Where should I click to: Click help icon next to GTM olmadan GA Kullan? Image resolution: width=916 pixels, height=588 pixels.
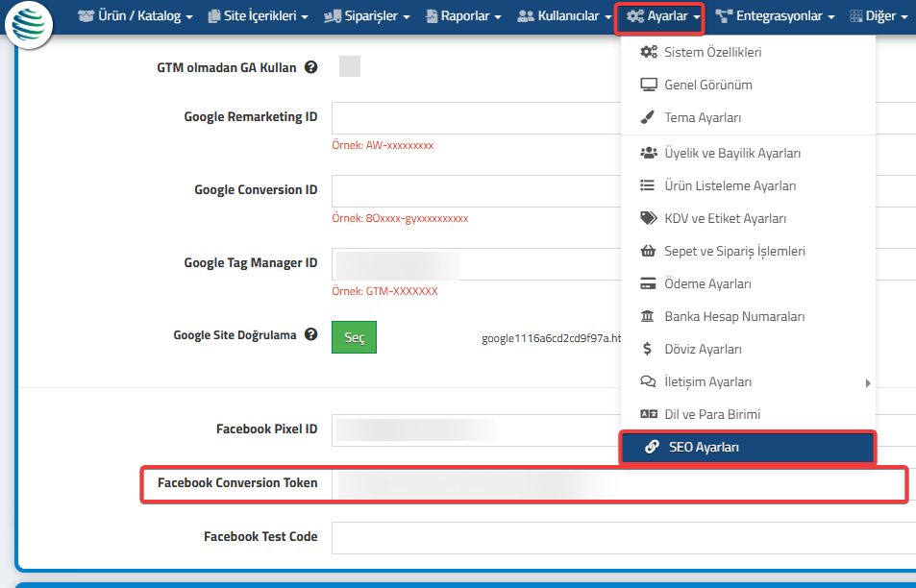point(310,67)
